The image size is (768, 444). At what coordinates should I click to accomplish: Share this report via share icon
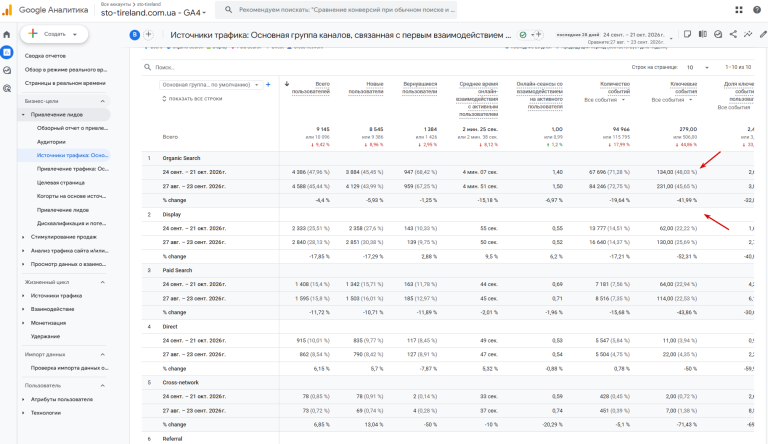click(x=733, y=34)
